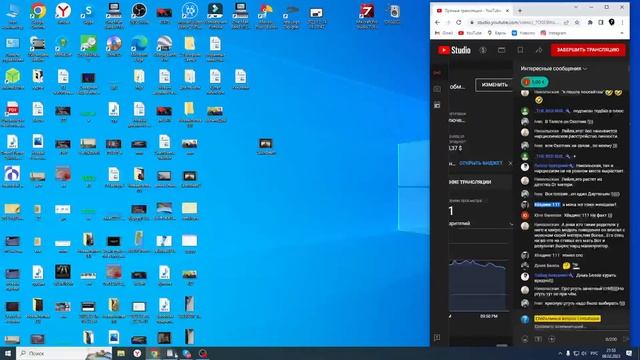Open the Windows Start menu
The image size is (640, 360).
(x=8, y=353)
